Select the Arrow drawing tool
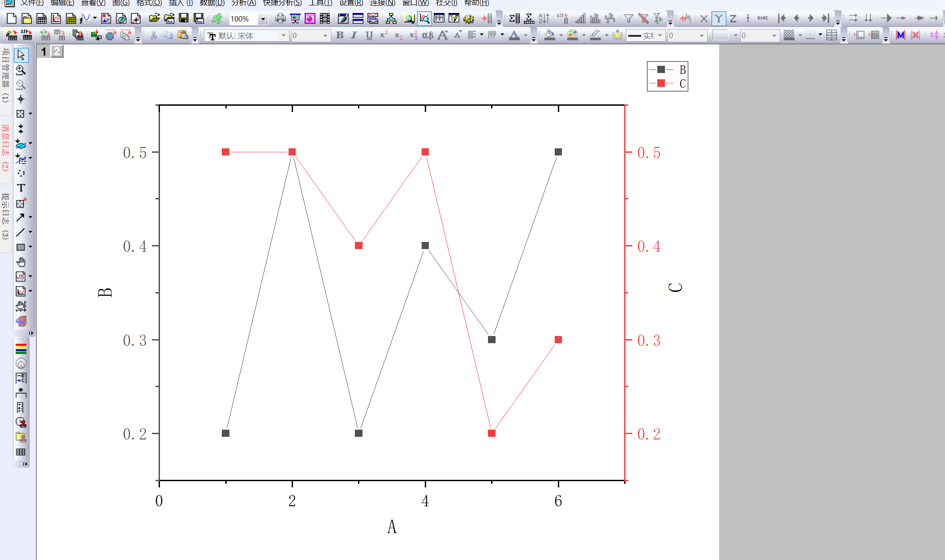Image resolution: width=945 pixels, height=560 pixels. pos(21,218)
